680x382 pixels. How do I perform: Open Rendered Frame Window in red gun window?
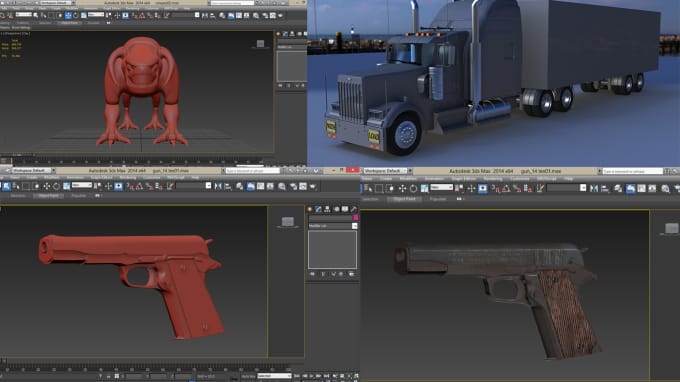click(x=303, y=186)
